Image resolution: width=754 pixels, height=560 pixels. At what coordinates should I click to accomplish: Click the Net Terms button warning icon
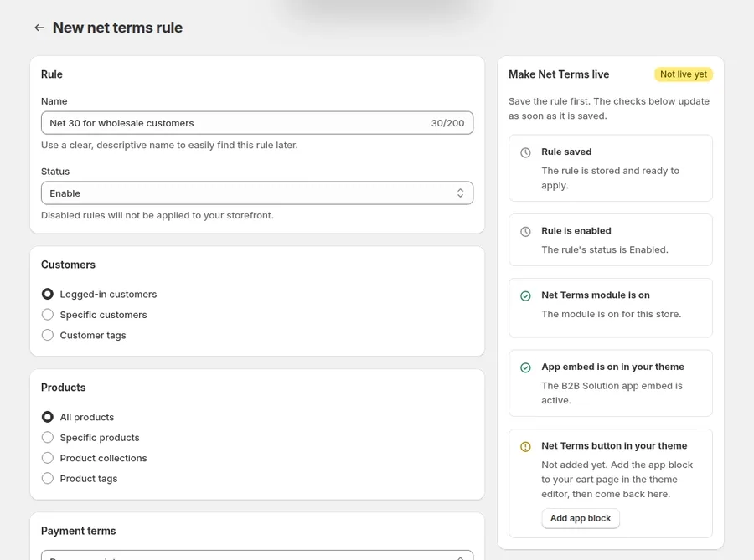click(x=525, y=447)
